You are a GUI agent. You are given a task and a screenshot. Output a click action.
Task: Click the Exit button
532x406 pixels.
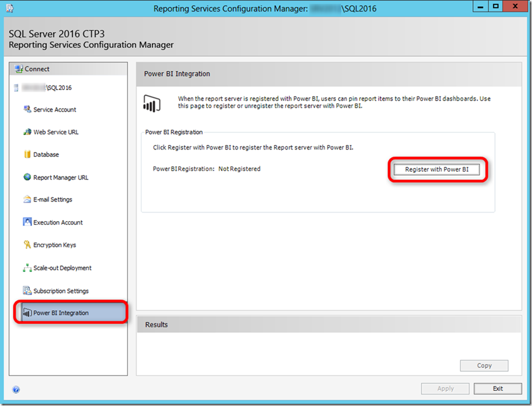(498, 388)
